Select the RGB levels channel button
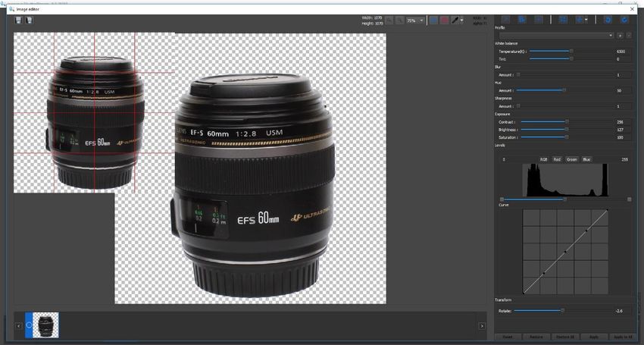This screenshot has height=345, width=644. tap(543, 159)
